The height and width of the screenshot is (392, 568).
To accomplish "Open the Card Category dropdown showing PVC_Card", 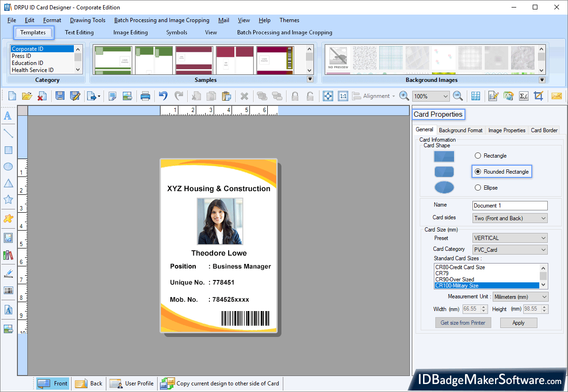I will (510, 249).
